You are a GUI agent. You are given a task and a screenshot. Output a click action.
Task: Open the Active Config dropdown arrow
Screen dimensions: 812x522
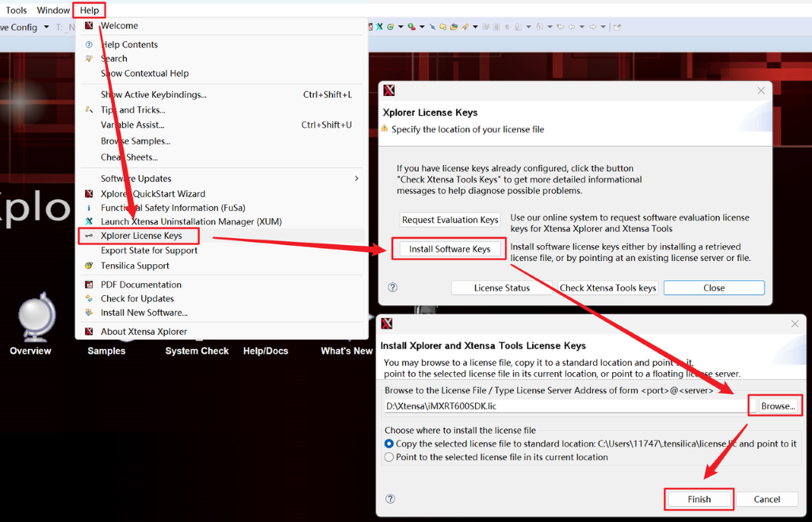[47, 27]
